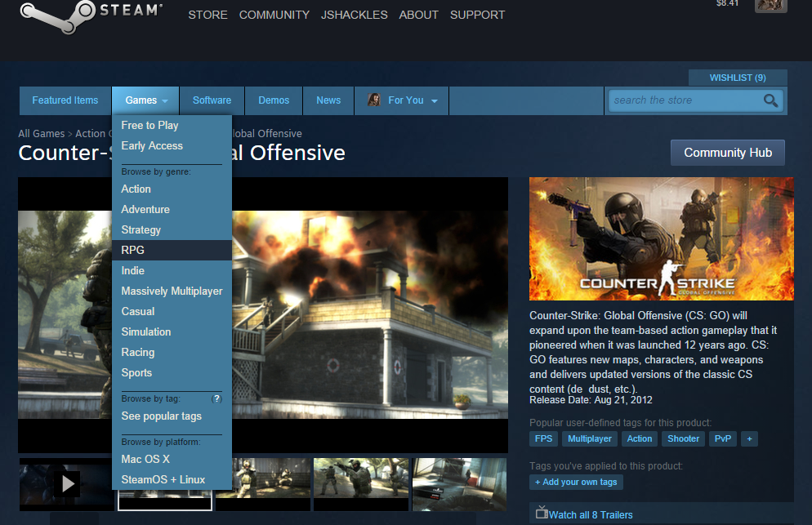Image resolution: width=812 pixels, height=525 pixels.
Task: Browse the Racing genre
Action: click(172, 353)
